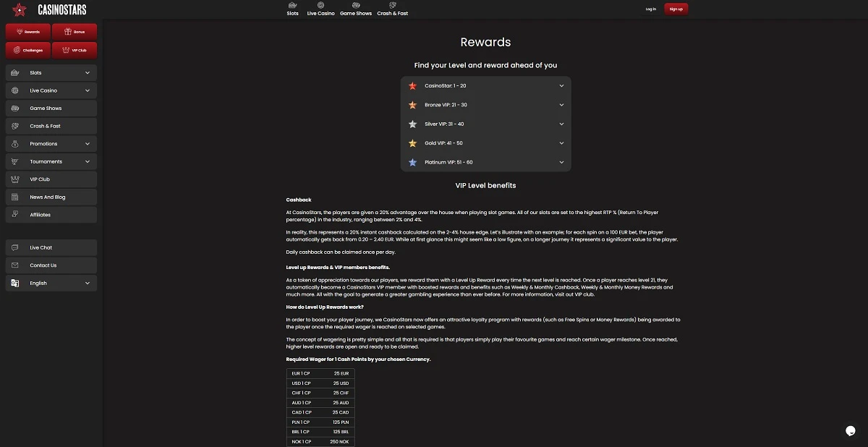Click the News And Blog icon
Viewport: 868px width, 447px height.
15,197
